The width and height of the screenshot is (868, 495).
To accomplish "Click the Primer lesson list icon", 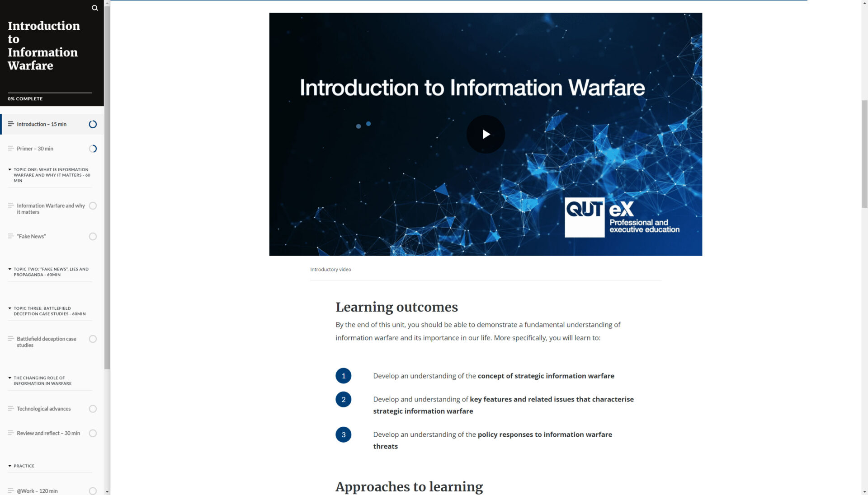I will point(11,148).
